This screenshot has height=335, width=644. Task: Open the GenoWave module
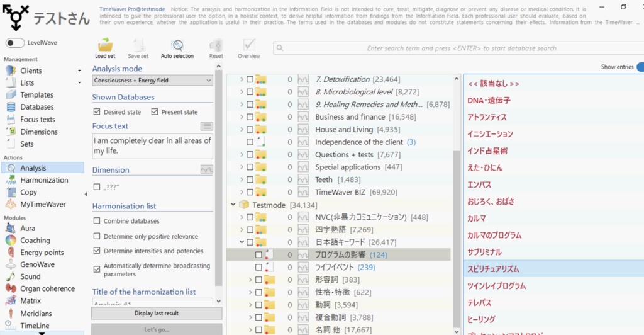(37, 264)
